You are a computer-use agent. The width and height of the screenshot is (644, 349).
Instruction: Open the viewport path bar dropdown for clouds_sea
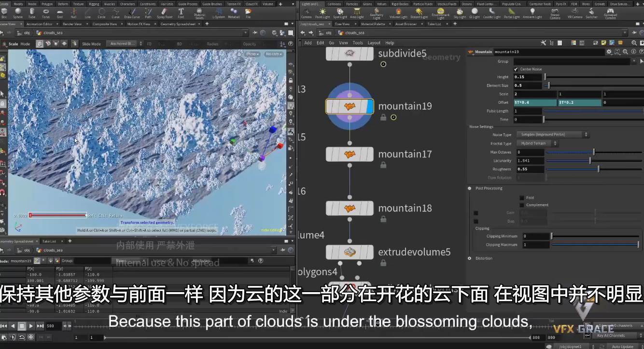[246, 33]
